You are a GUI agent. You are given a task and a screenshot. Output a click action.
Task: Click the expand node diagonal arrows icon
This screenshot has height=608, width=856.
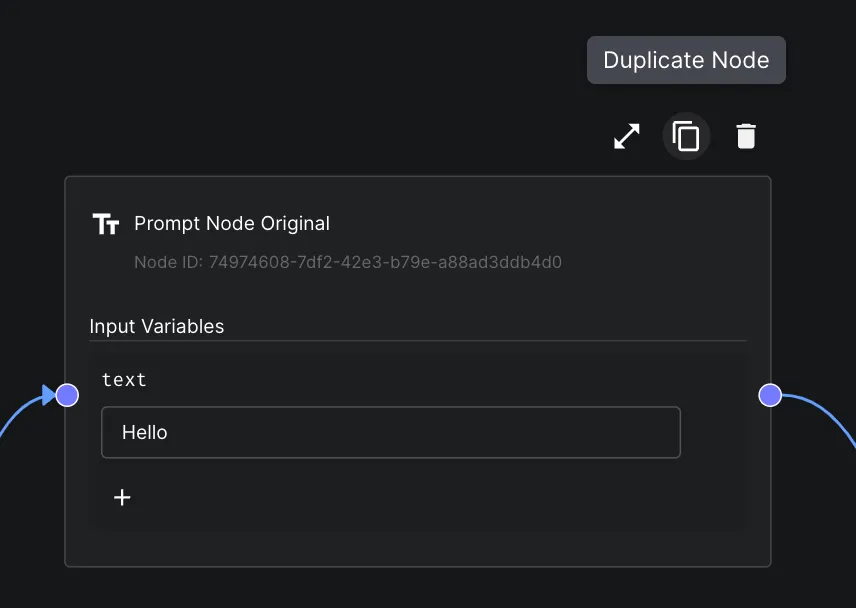626,136
